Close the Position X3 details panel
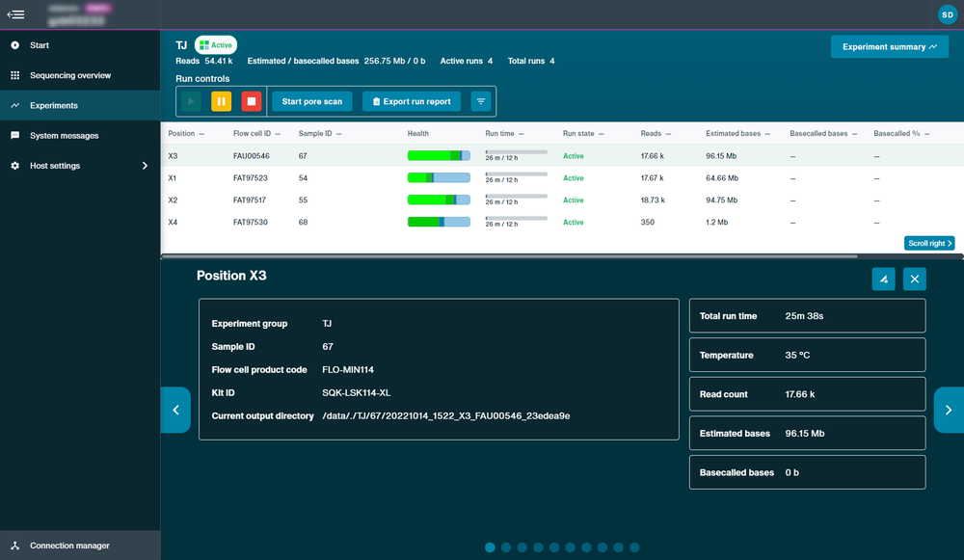The image size is (964, 560). 915,280
